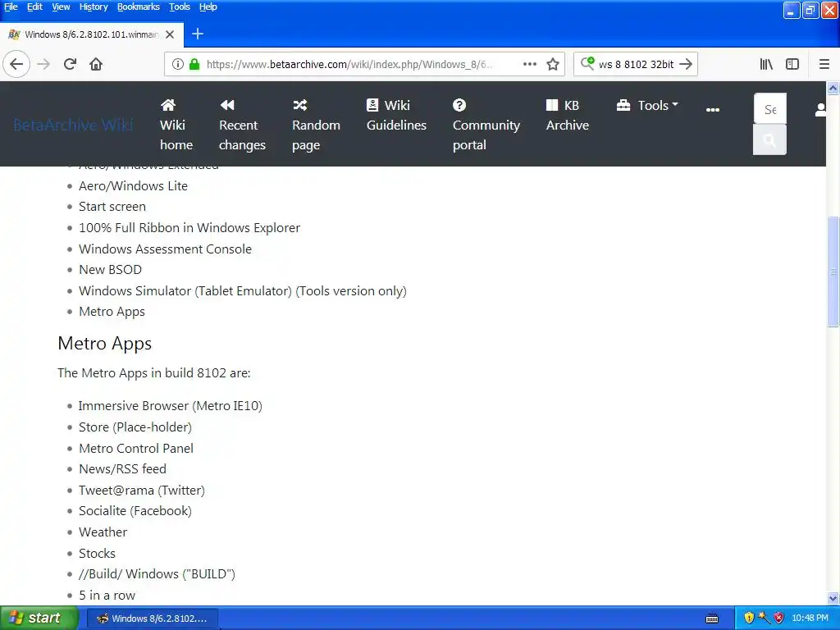Screen dimensions: 840x630
Task: Open a new tab with plus
Action: coord(198,34)
